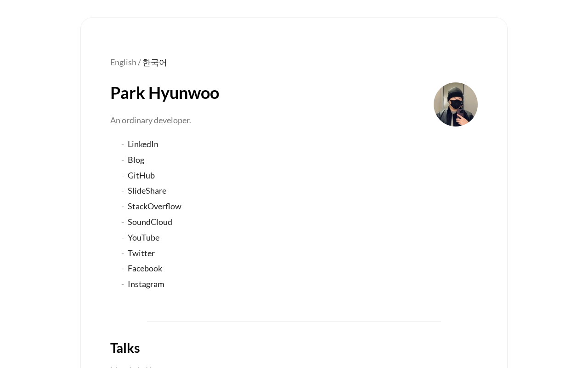This screenshot has height=368, width=588.
Task: Click the Park Hyunwoo name heading
Action: (164, 93)
